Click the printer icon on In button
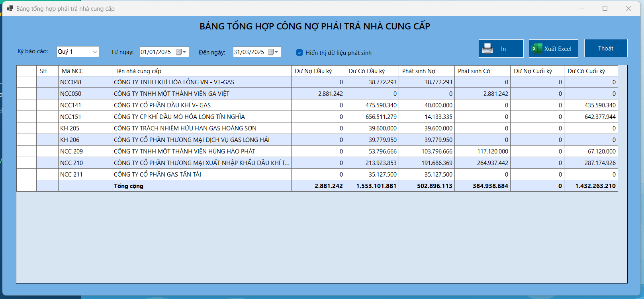This screenshot has height=299, width=644. click(x=487, y=49)
